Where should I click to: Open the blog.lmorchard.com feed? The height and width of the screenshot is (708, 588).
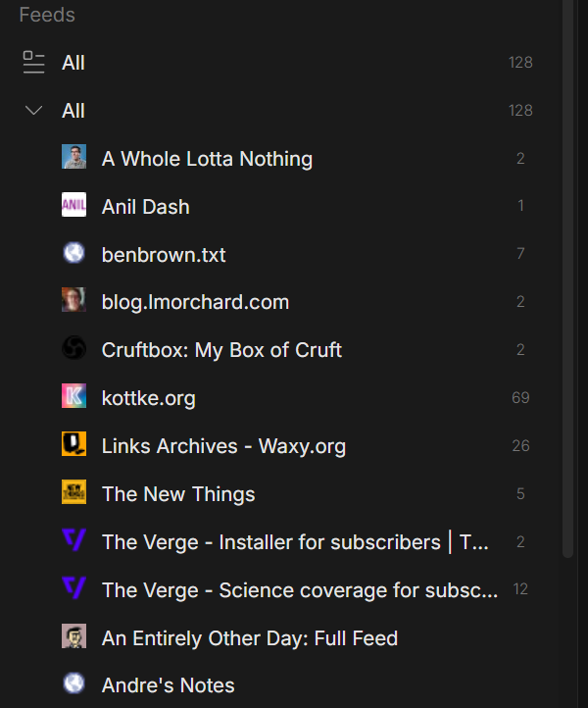pos(195,302)
